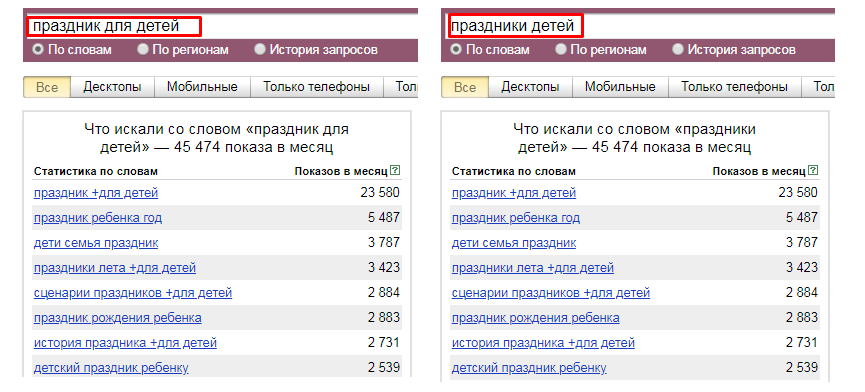This screenshot has width=865, height=392.
Task: Open help icon beside right 'Показов в месяц'
Action: pos(813,171)
